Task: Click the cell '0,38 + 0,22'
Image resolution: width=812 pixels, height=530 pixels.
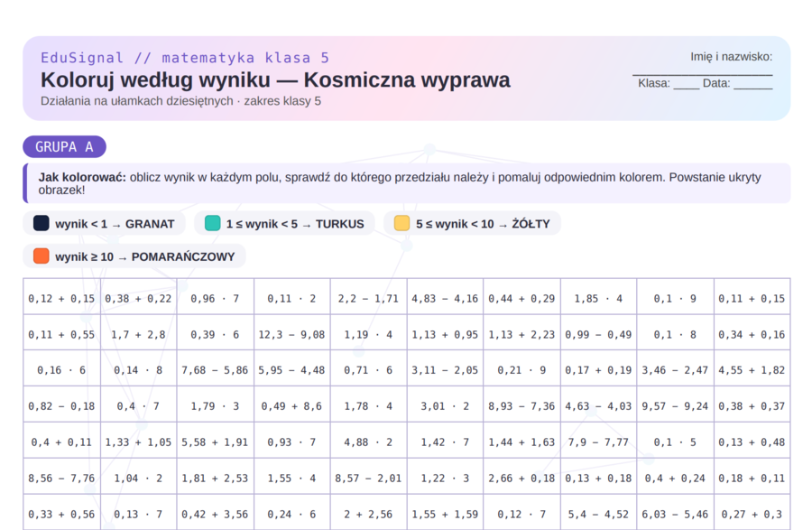Action: pos(138,296)
